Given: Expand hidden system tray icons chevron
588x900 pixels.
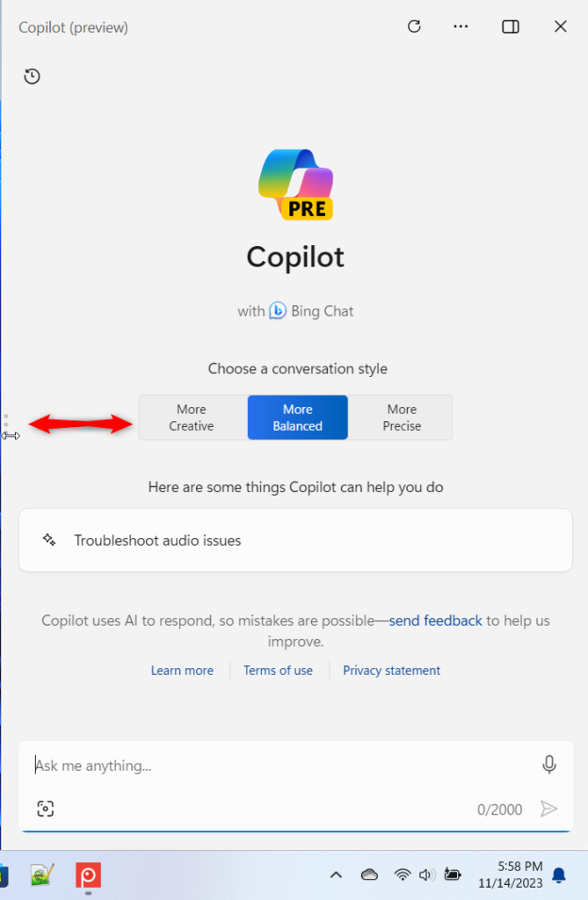Looking at the screenshot, I should coord(336,875).
